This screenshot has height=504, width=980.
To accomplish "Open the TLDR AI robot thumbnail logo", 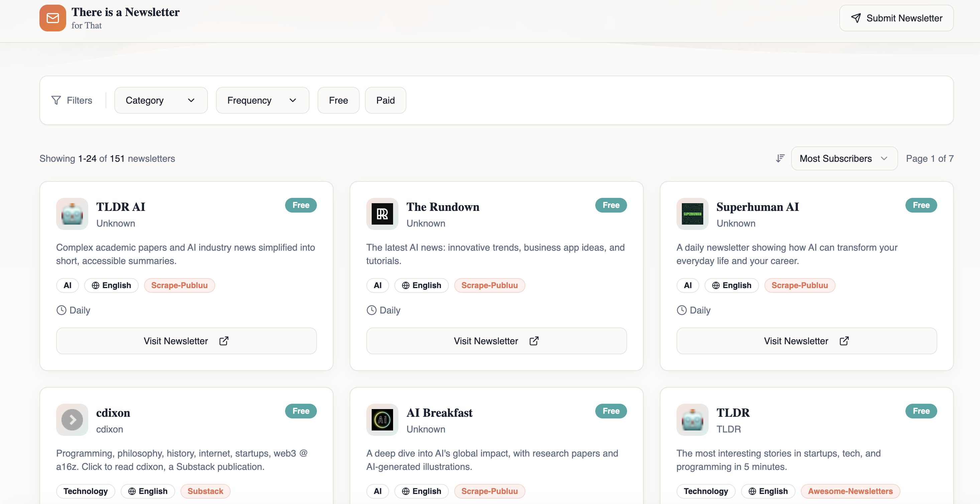I will [x=72, y=214].
